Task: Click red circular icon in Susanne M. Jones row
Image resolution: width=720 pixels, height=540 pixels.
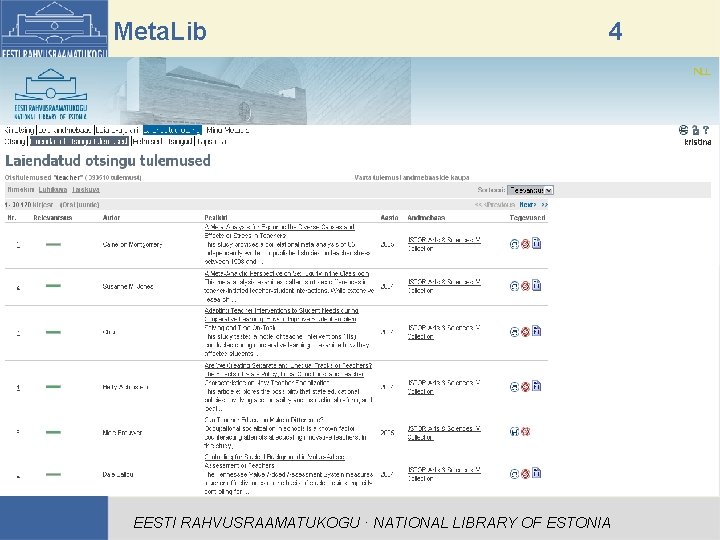Action: pos(525,286)
